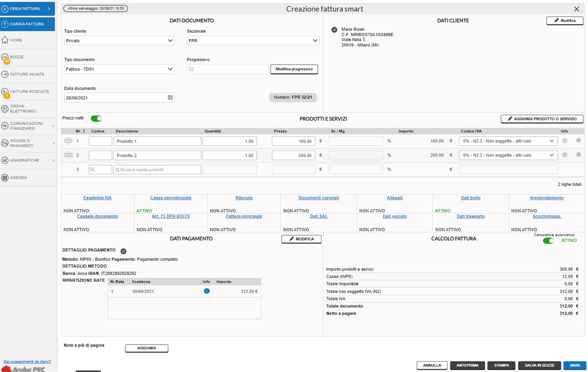The width and height of the screenshot is (588, 372).
Task: Expand Incassi e Pagamenti submenu
Action: coord(53,143)
